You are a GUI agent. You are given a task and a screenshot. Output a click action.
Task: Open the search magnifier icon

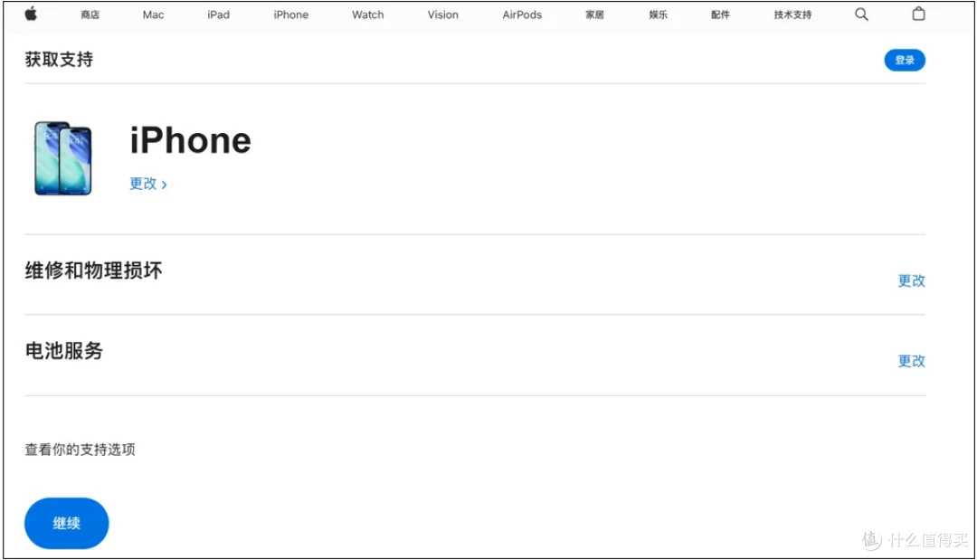point(861,14)
